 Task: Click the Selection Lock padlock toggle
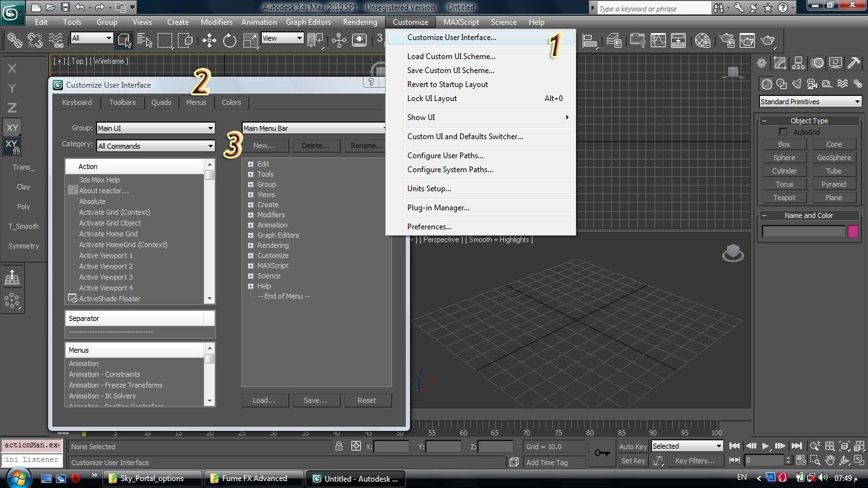339,446
